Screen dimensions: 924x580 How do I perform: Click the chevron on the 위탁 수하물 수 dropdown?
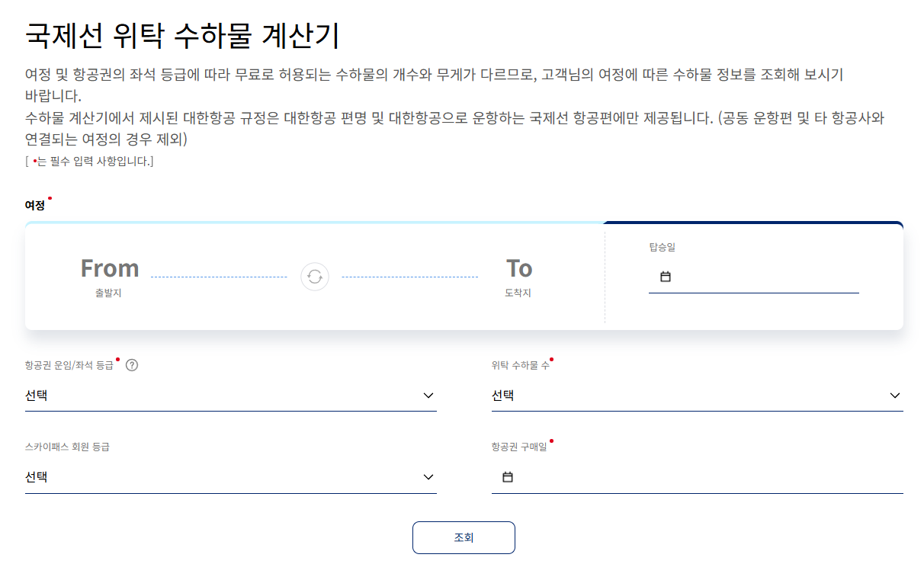894,396
